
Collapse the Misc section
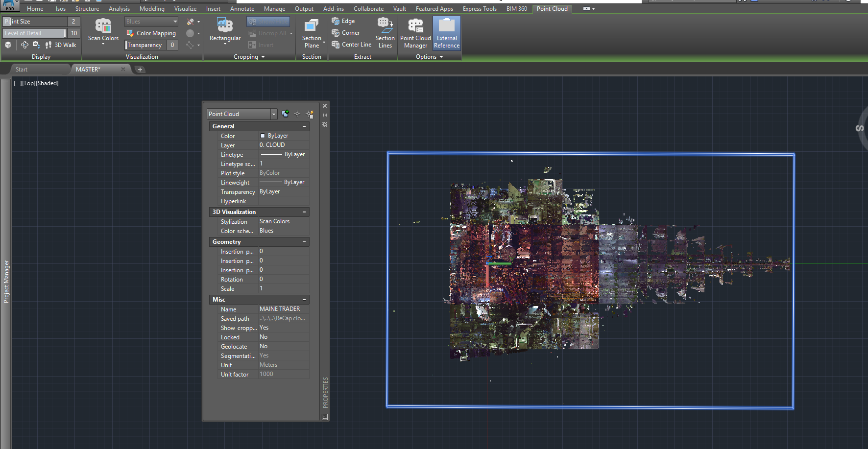pyautogui.click(x=304, y=300)
